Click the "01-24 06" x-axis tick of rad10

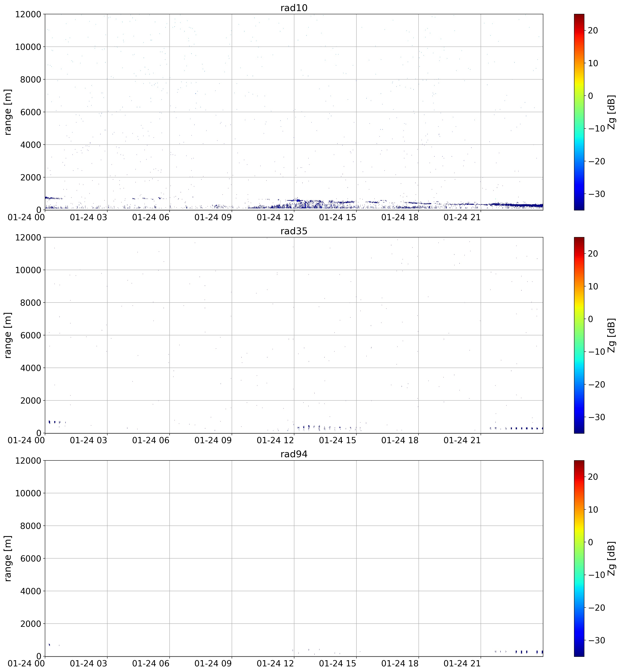[x=151, y=217]
